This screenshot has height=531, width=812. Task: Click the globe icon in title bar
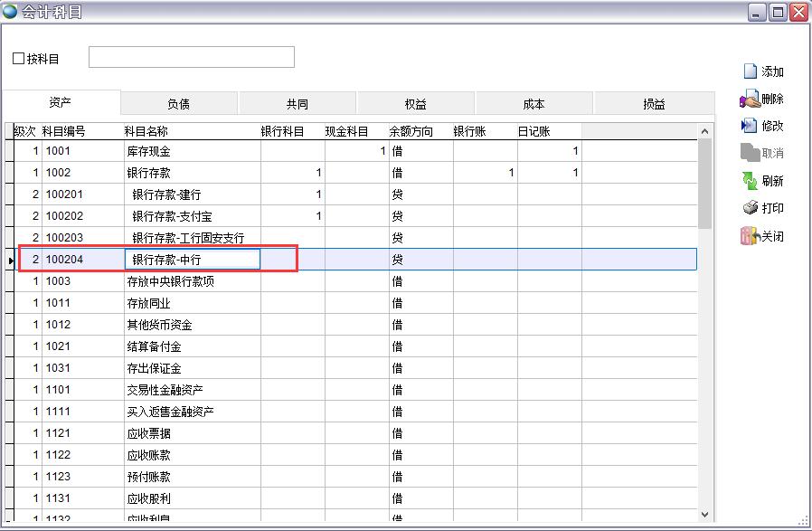(10, 11)
